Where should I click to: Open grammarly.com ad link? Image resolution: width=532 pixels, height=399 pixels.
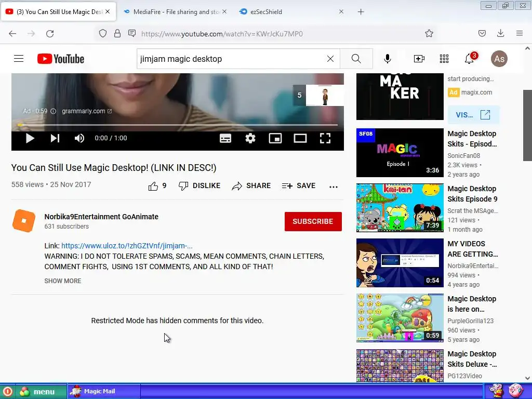(x=87, y=111)
